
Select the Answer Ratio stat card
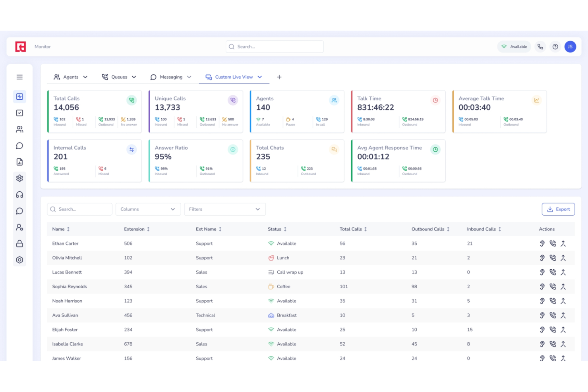click(x=196, y=161)
